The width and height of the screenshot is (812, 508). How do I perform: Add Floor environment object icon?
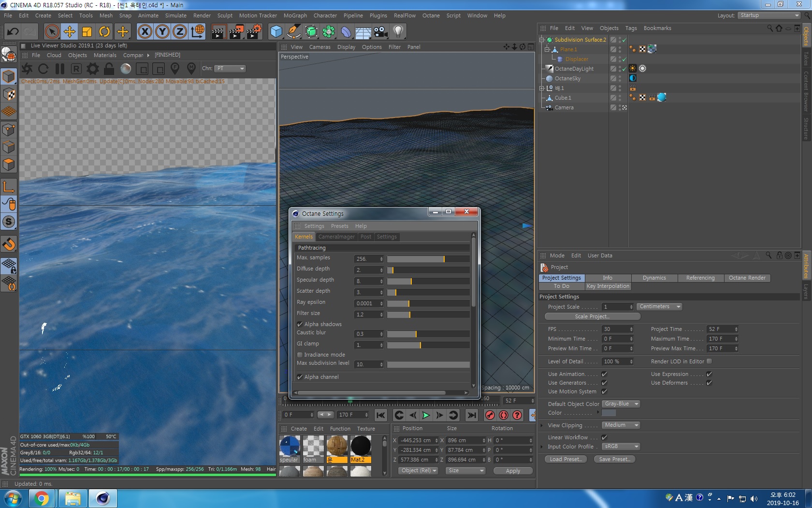[363, 32]
